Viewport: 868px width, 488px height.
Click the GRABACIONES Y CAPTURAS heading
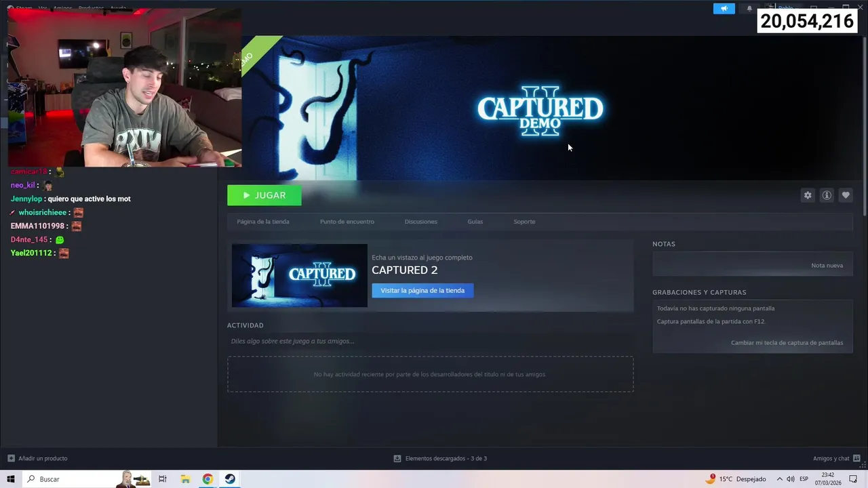pos(699,292)
